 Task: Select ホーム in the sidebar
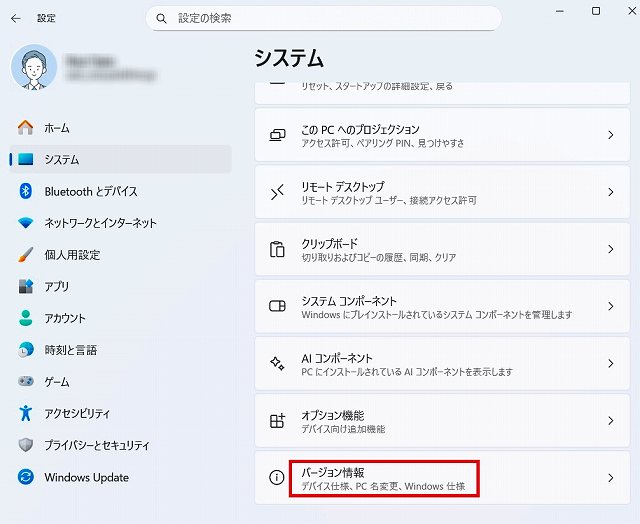(x=57, y=128)
